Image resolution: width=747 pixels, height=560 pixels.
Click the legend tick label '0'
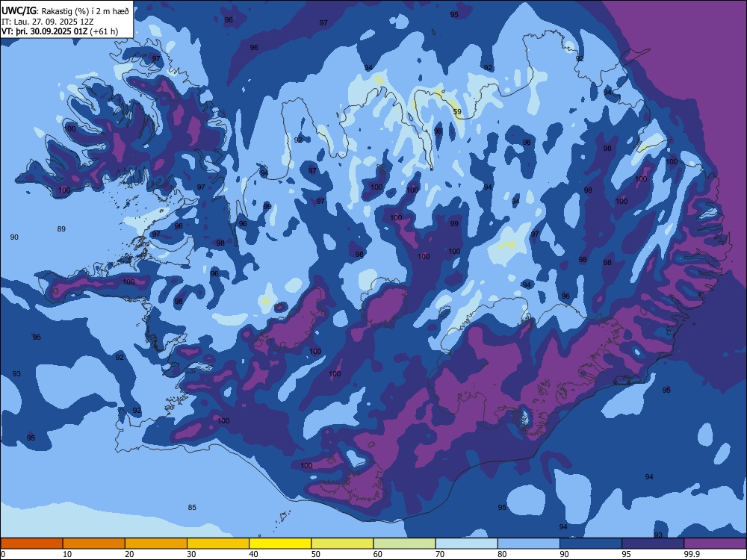pos(3,554)
